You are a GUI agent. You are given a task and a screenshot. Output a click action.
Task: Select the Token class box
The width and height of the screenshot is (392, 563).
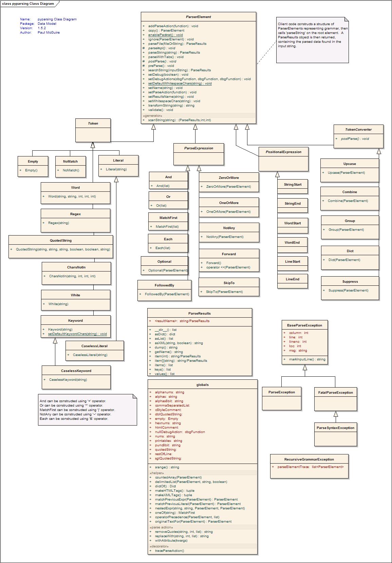[93, 130]
